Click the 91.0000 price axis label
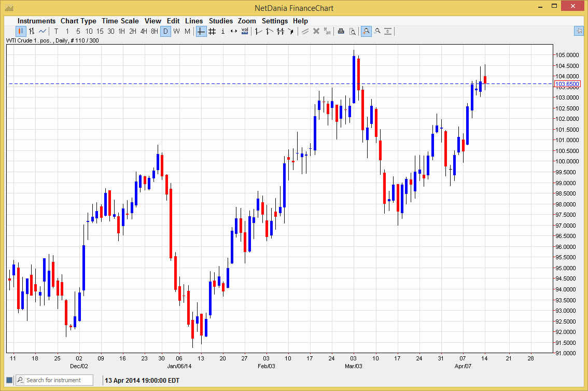The width and height of the screenshot is (588, 391). coord(566,353)
